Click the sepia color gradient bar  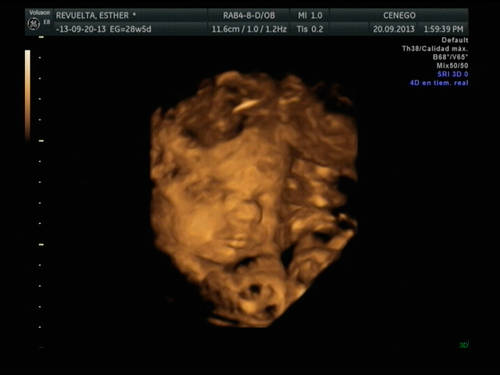click(x=28, y=96)
